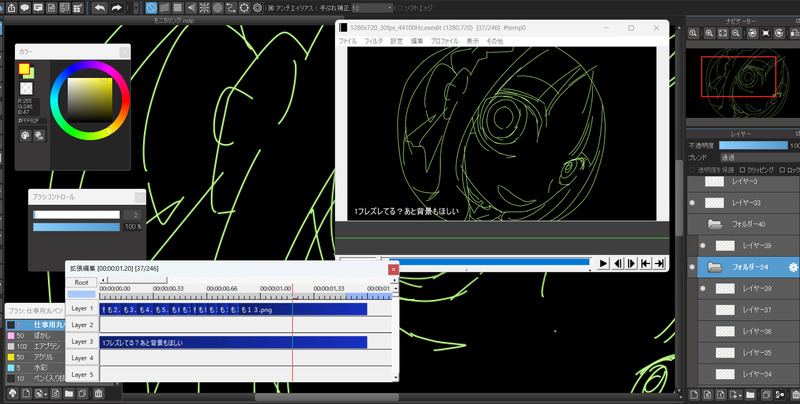Jump to last frame in AviUtl
The width and height of the screenshot is (800, 404).
659,263
